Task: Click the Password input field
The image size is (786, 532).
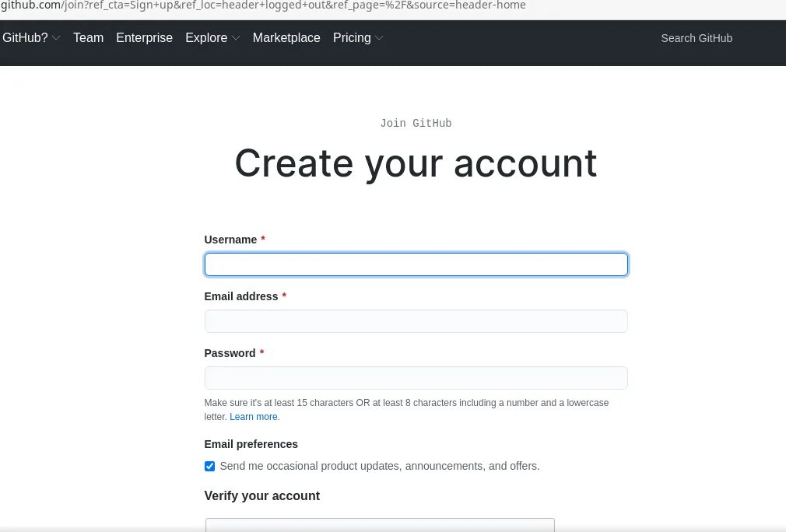Action: pyautogui.click(x=416, y=378)
